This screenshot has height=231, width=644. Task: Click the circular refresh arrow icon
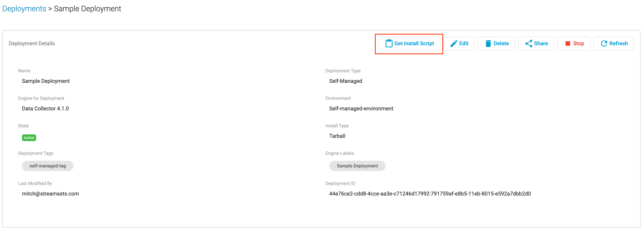click(604, 44)
